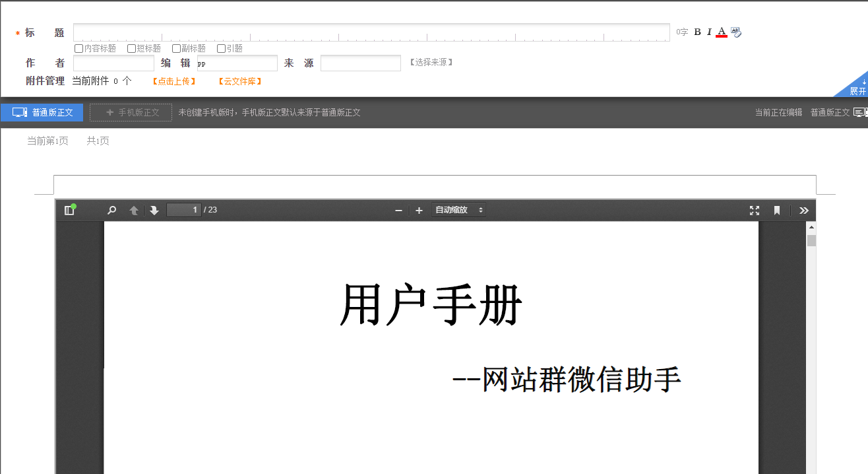Open the PDF viewer tools chevron menu
This screenshot has width=868, height=474.
(x=803, y=210)
